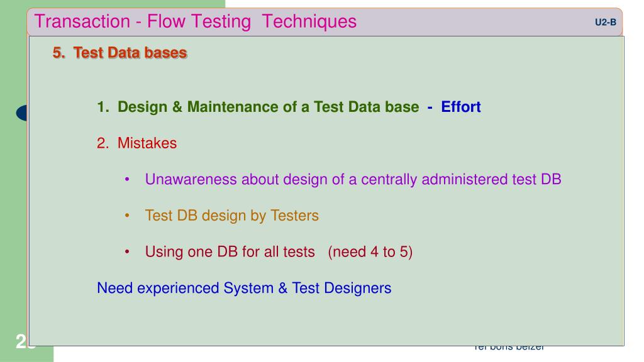
Task: Click the slide number at bottom left
Action: click(22, 342)
